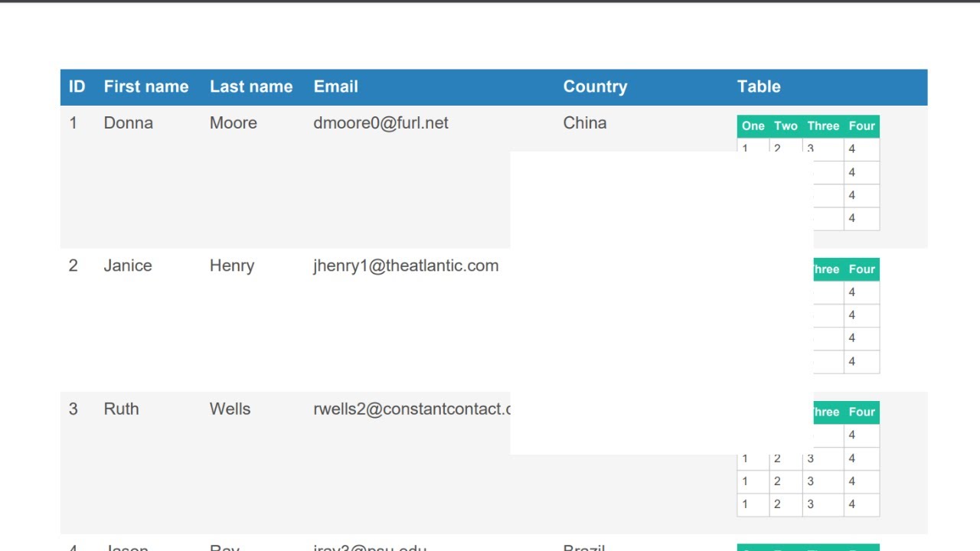Image resolution: width=980 pixels, height=551 pixels.
Task: Click the first name cell Donna
Action: (128, 123)
